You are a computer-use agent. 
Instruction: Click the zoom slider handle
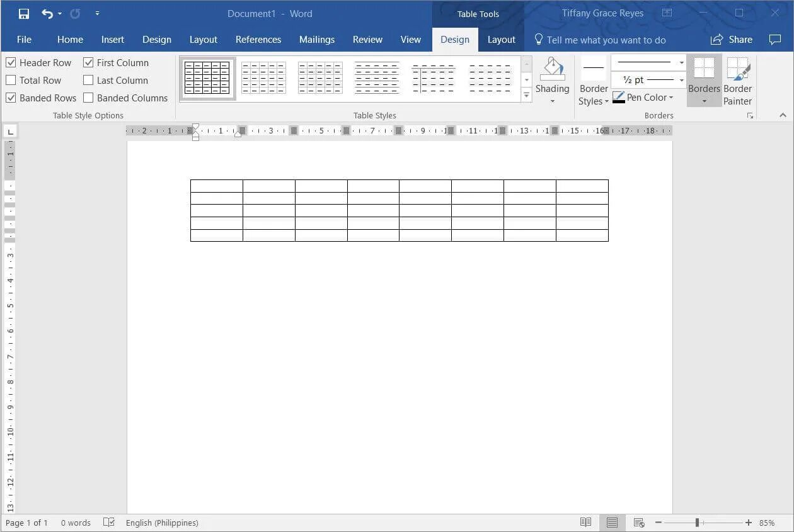(698, 523)
